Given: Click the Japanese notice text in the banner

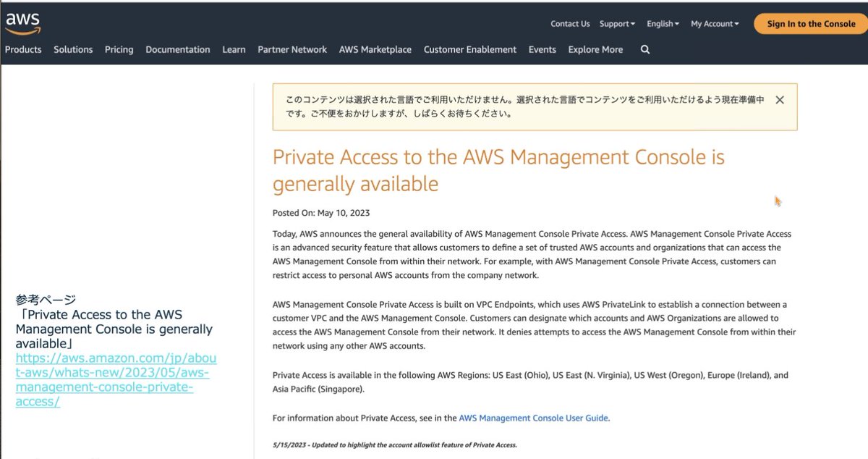Looking at the screenshot, I should (524, 106).
